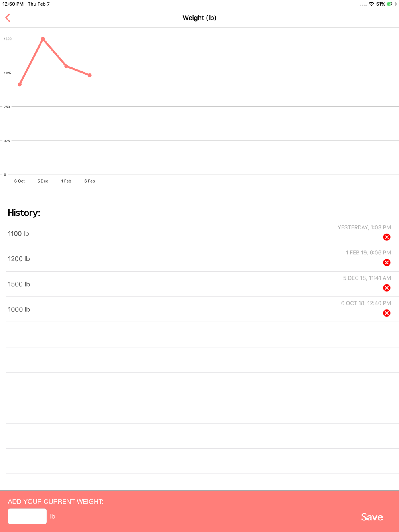Image resolution: width=399 pixels, height=532 pixels.
Task: Tap the History: heading
Action: point(24,213)
